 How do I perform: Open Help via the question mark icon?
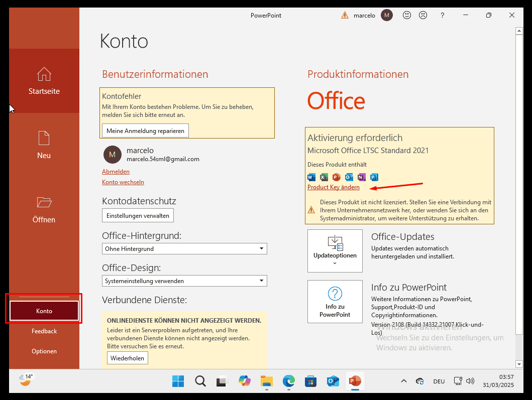pyautogui.click(x=442, y=16)
